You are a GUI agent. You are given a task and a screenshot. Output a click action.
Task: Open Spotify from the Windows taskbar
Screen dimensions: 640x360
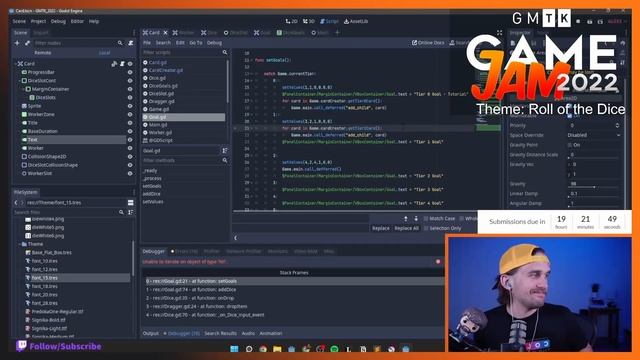[334, 349]
